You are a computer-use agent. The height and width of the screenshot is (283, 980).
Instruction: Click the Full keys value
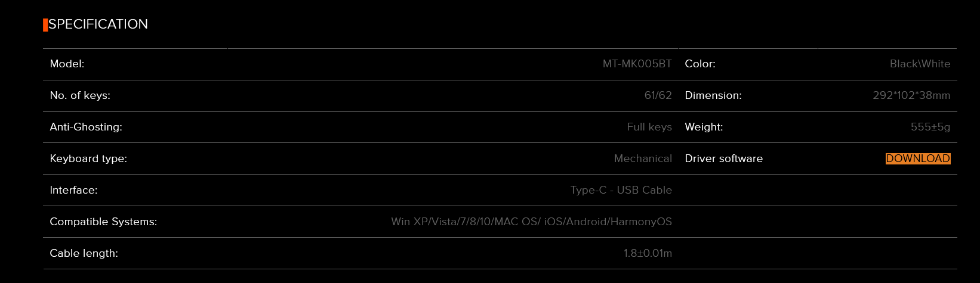(x=649, y=127)
